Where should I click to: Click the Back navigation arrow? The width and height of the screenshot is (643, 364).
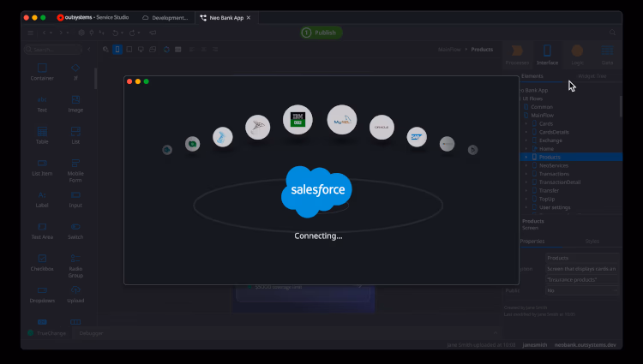45,33
